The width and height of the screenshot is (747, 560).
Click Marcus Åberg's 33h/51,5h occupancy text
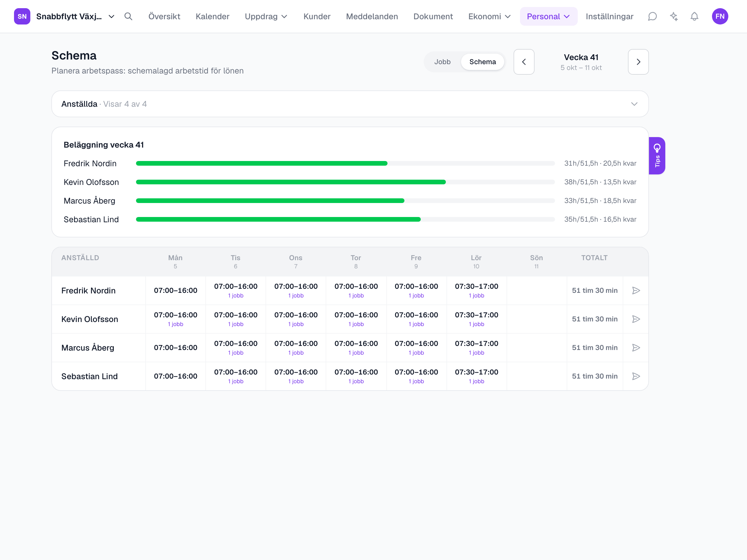tap(600, 200)
